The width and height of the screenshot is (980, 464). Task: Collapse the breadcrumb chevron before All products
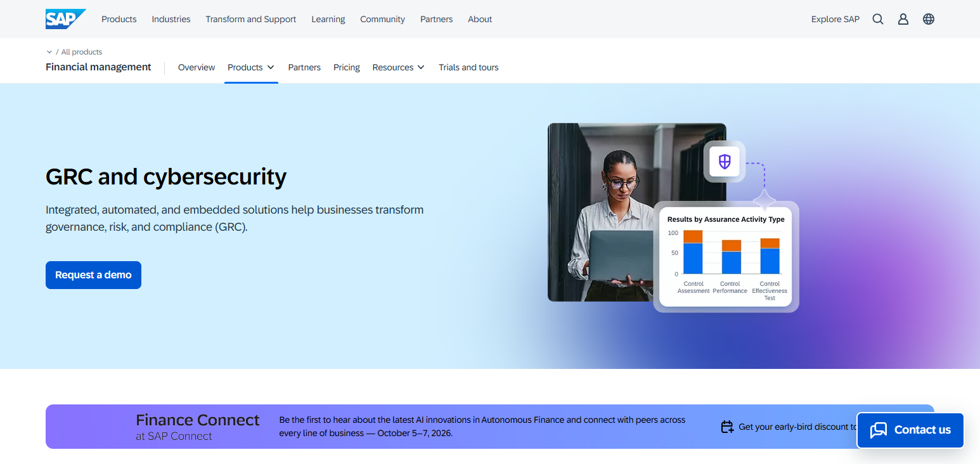click(49, 52)
